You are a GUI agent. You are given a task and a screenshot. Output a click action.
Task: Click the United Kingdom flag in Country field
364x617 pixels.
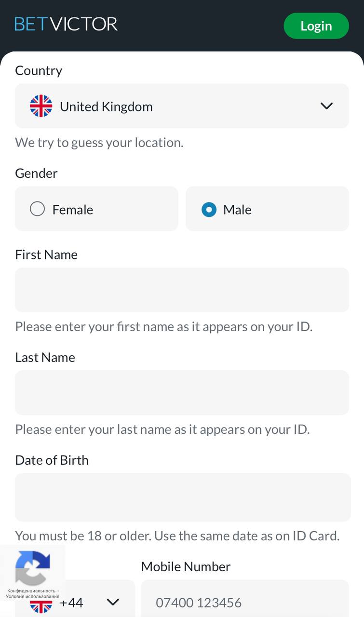(41, 106)
